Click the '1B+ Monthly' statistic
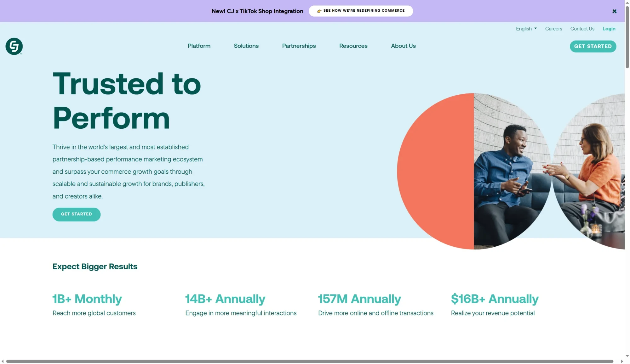Image resolution: width=630 pixels, height=364 pixels. point(87,299)
